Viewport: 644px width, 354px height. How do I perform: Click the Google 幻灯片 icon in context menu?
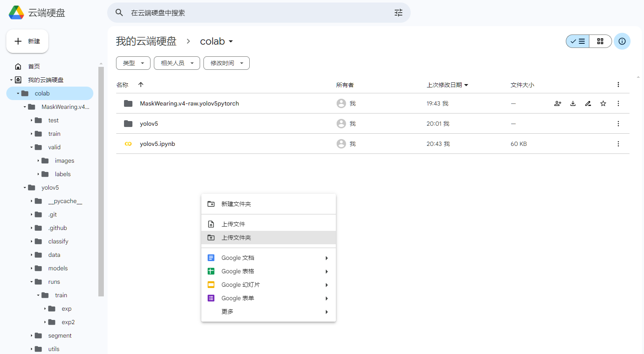pyautogui.click(x=211, y=285)
